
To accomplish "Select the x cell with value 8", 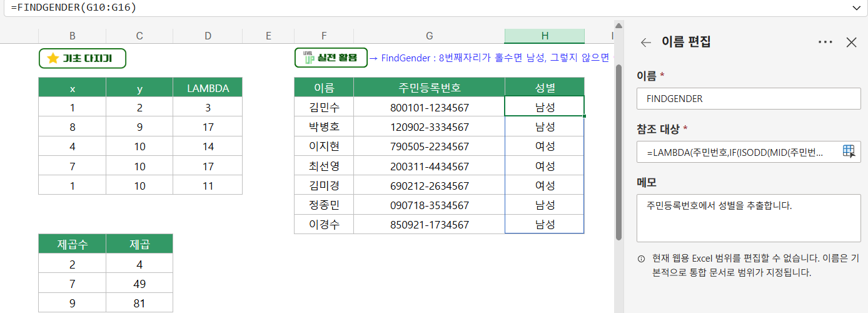I will point(73,126).
